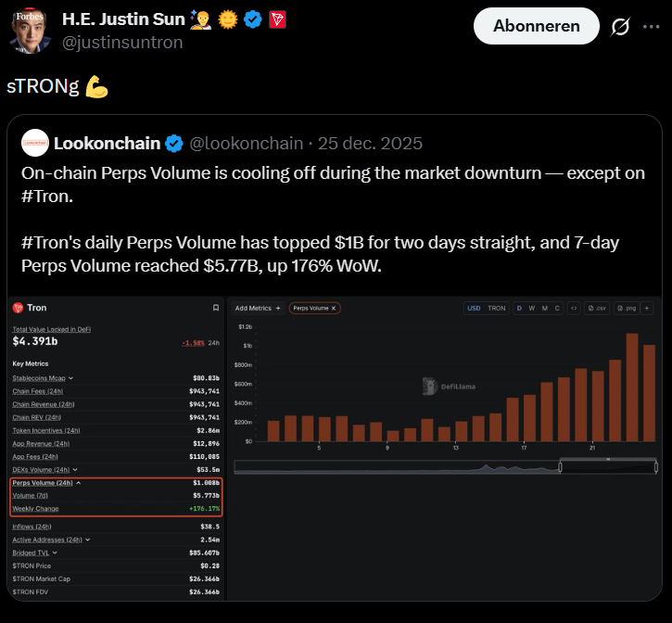This screenshot has height=623, width=672.
Task: Open the Add Metrics menu
Action: (258, 308)
